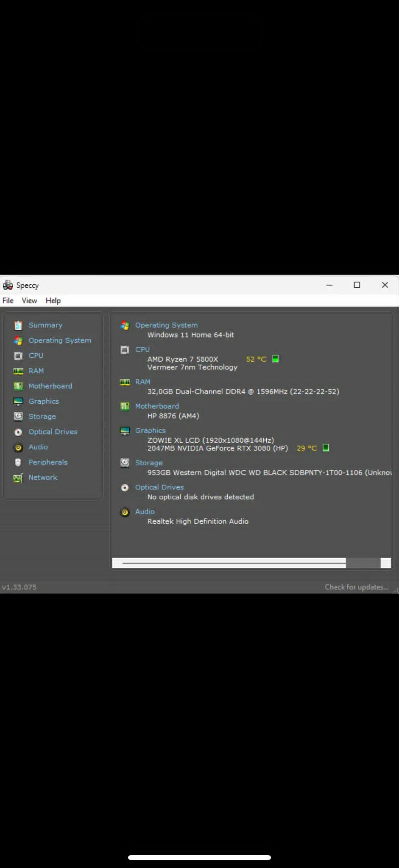The height and width of the screenshot is (868, 399).
Task: Click 'Realtek High Definition Audio' text
Action: click(198, 521)
